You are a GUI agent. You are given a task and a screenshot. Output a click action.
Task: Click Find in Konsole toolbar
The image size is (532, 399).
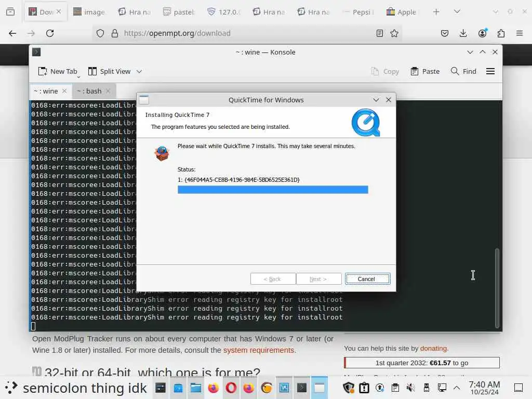click(x=463, y=71)
